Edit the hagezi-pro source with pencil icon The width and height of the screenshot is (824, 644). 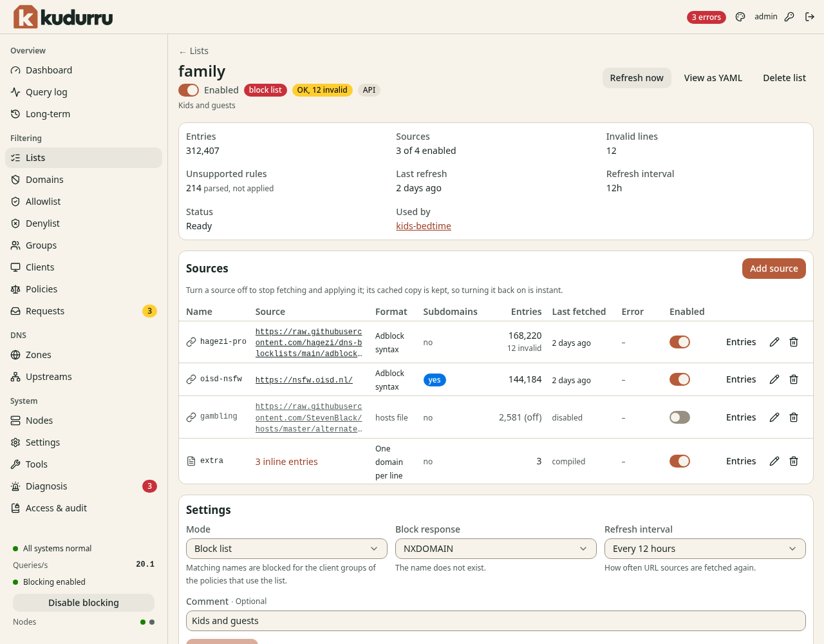(774, 342)
